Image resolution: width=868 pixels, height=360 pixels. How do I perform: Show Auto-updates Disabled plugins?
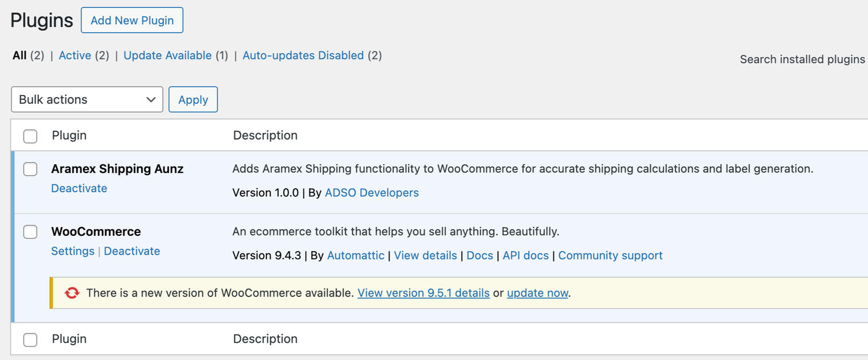coord(303,56)
